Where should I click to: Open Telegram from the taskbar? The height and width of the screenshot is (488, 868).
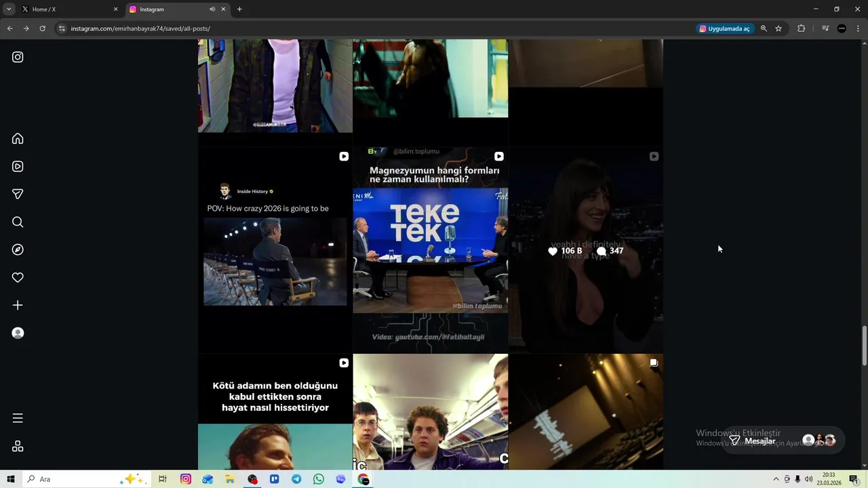point(296,479)
